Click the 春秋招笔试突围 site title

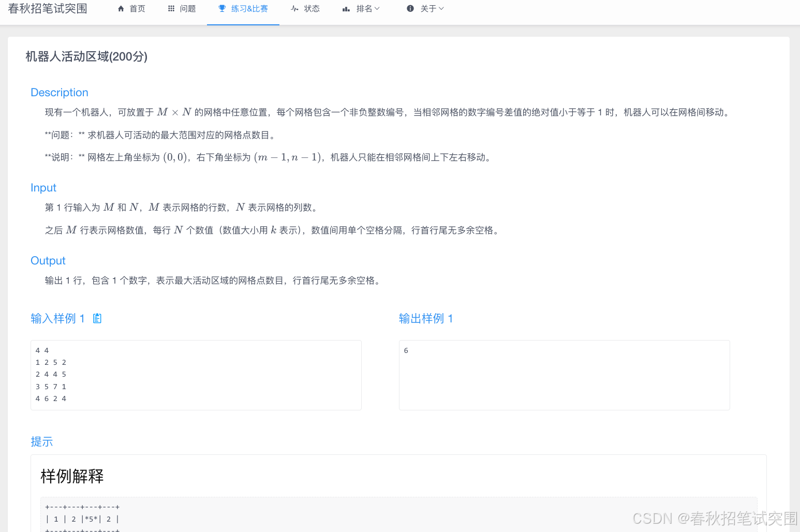coord(48,9)
